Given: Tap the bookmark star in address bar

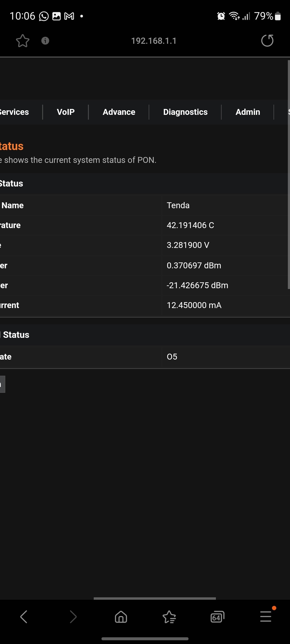Looking at the screenshot, I should tap(23, 41).
